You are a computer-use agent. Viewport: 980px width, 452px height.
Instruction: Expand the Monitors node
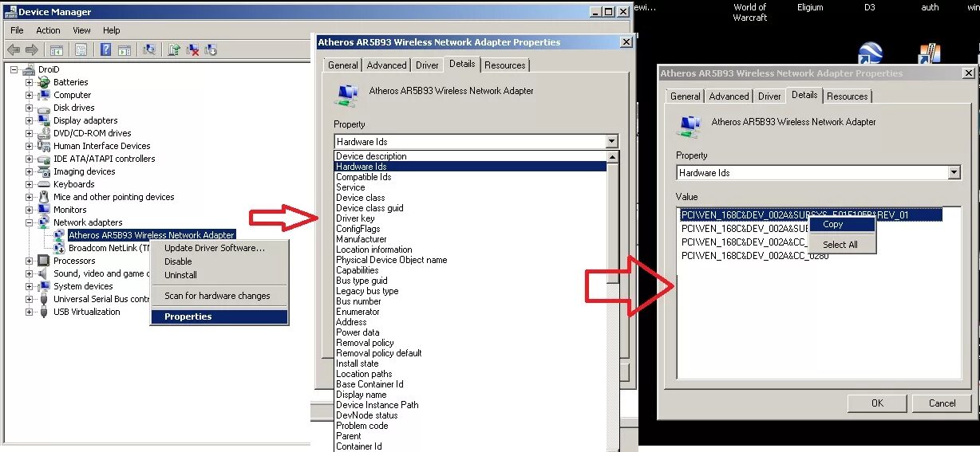[30, 210]
